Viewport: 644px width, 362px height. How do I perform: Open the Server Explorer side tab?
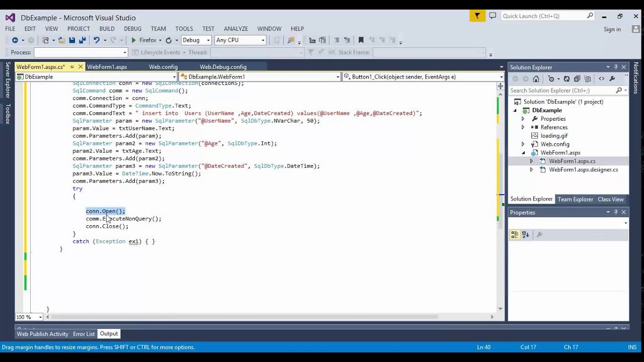pyautogui.click(x=8, y=79)
